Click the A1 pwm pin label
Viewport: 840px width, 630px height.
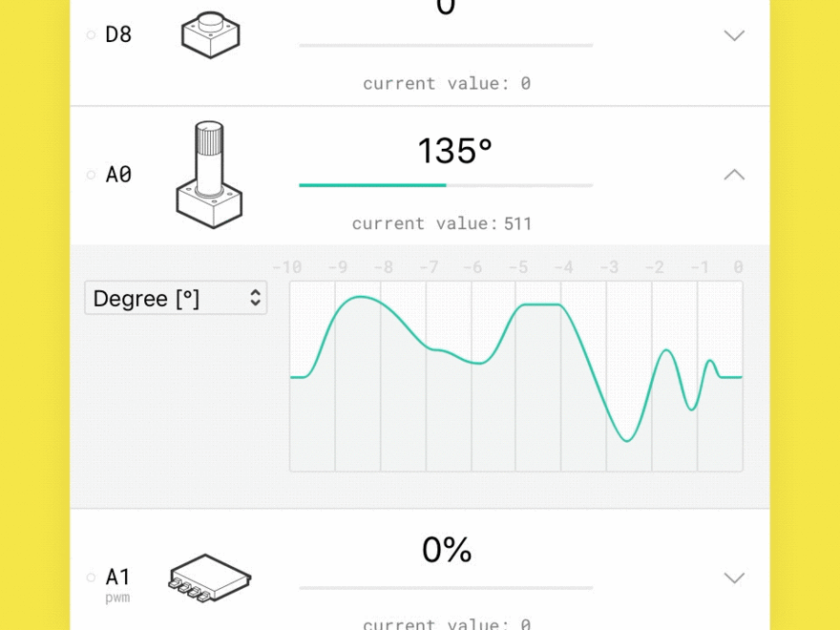point(118,577)
